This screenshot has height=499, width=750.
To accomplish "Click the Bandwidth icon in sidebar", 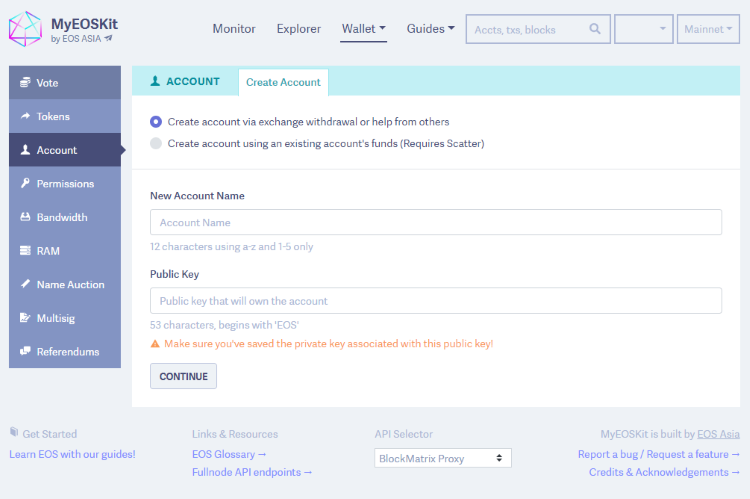I will click(25, 217).
